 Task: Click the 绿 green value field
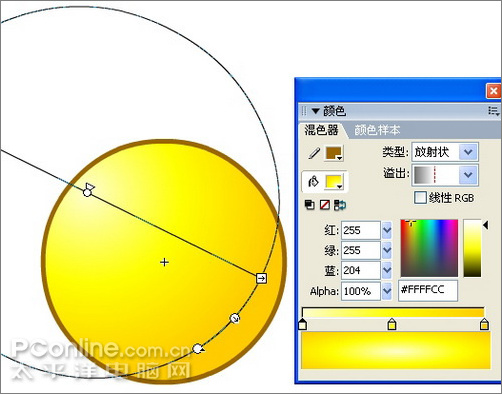(x=361, y=250)
